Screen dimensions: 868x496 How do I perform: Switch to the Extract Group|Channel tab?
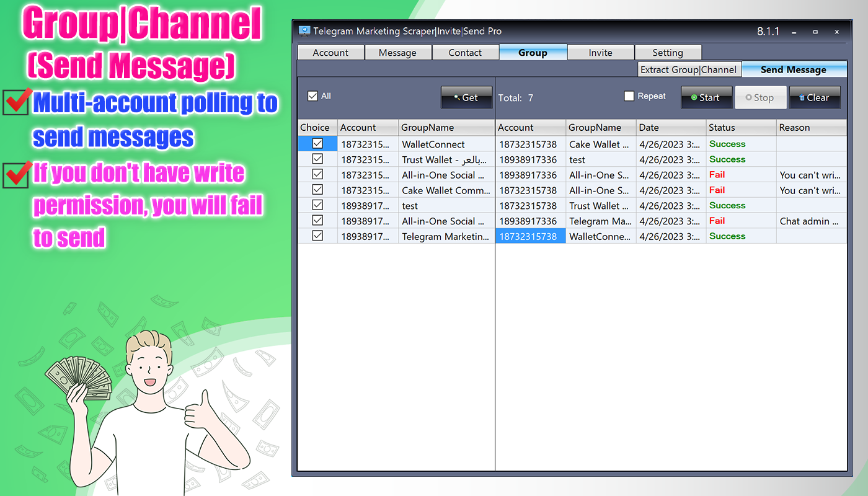(x=689, y=69)
